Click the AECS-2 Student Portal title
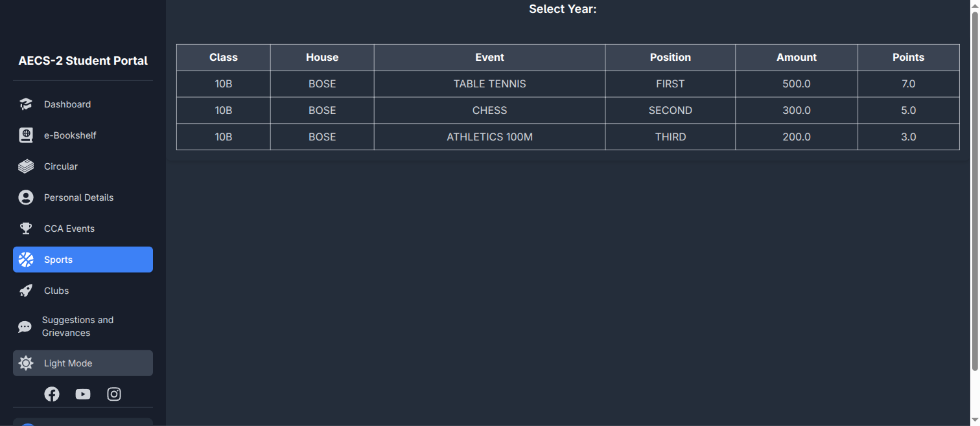This screenshot has width=980, height=426. [83, 61]
